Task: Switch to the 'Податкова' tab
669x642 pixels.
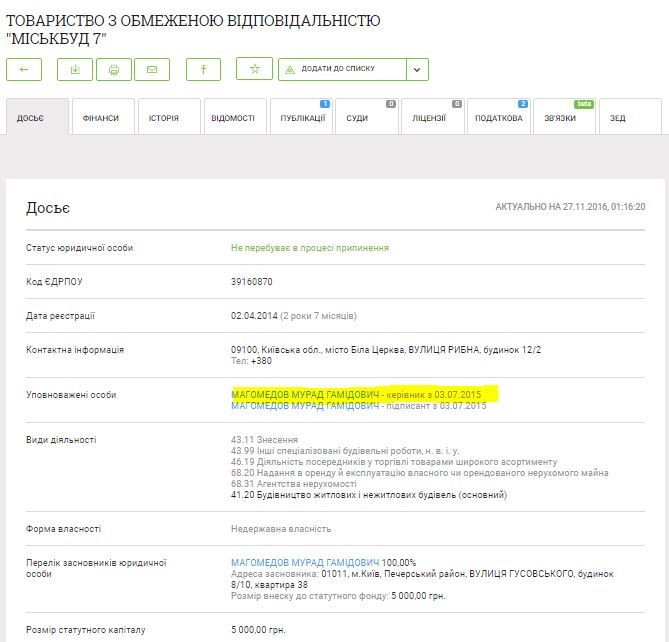Action: tap(498, 118)
